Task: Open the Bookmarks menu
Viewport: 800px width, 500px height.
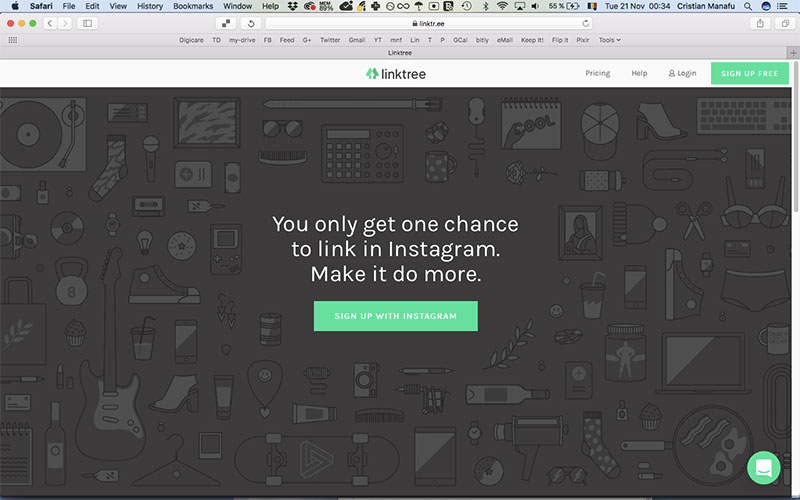Action: tap(193, 6)
